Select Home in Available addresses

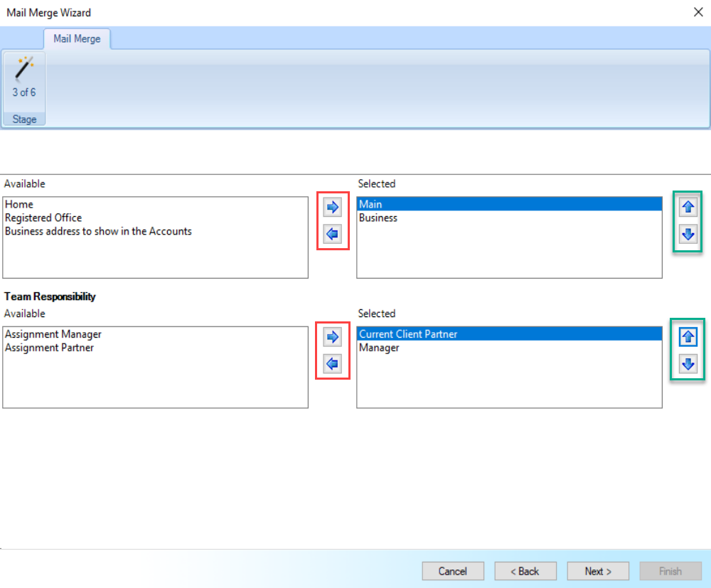click(x=19, y=204)
